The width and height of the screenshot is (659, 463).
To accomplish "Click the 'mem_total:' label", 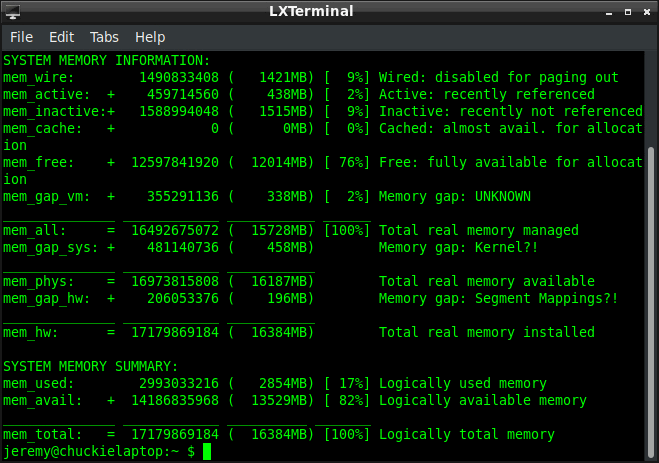I will pos(42,434).
